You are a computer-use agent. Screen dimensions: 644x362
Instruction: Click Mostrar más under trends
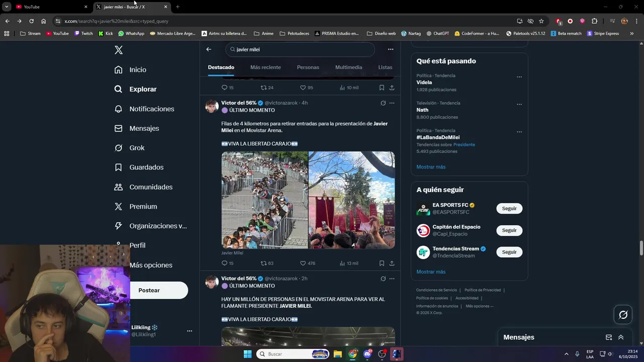pyautogui.click(x=431, y=167)
